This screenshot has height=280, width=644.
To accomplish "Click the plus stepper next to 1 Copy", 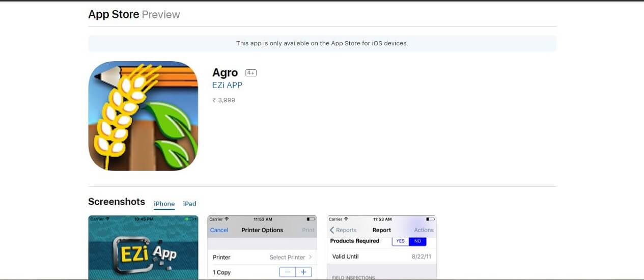I will (x=304, y=272).
